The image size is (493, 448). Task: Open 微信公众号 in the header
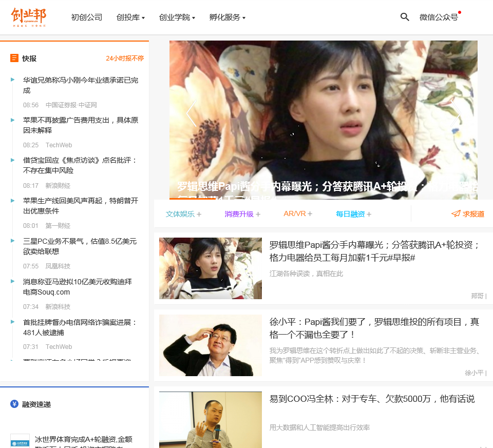439,17
